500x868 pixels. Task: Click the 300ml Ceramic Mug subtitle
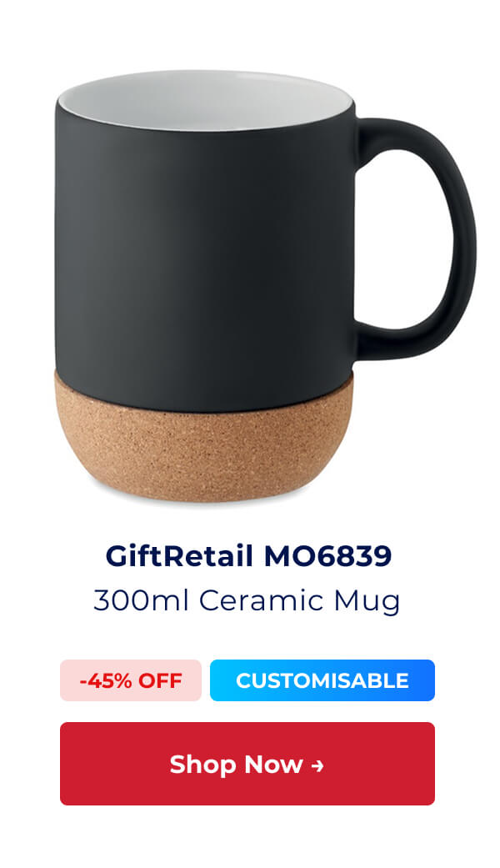point(247,601)
